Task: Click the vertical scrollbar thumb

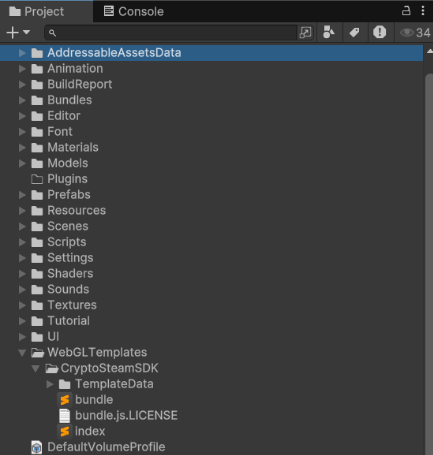Action: [429, 264]
